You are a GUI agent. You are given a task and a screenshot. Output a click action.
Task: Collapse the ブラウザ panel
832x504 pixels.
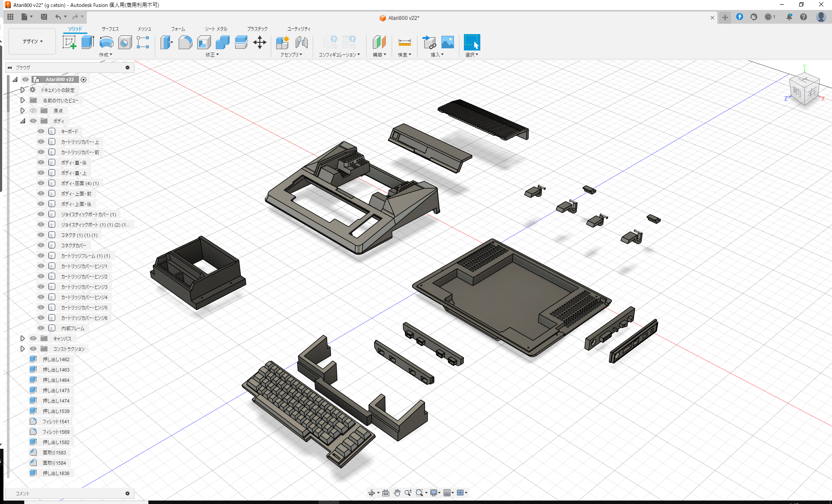pyautogui.click(x=9, y=67)
